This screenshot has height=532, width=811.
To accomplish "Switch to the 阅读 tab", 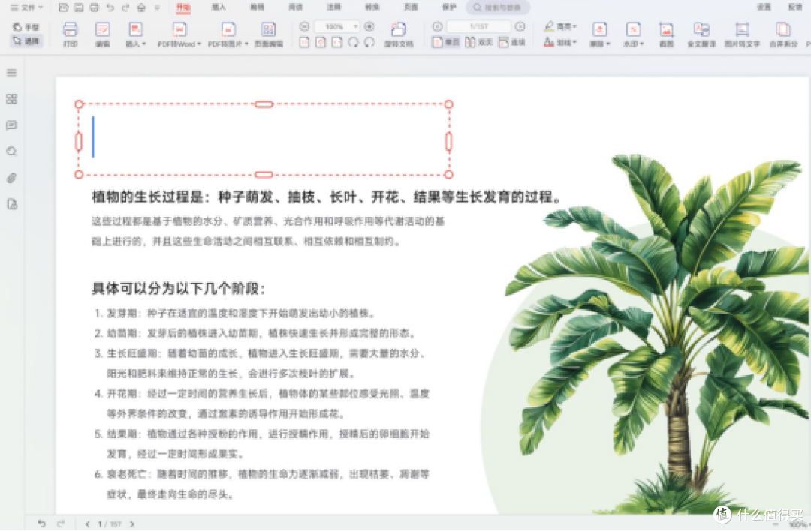I will (x=295, y=7).
